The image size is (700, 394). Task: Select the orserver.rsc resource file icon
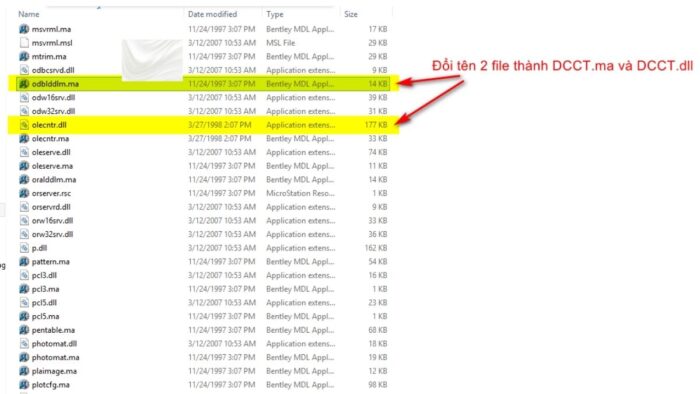(x=24, y=193)
